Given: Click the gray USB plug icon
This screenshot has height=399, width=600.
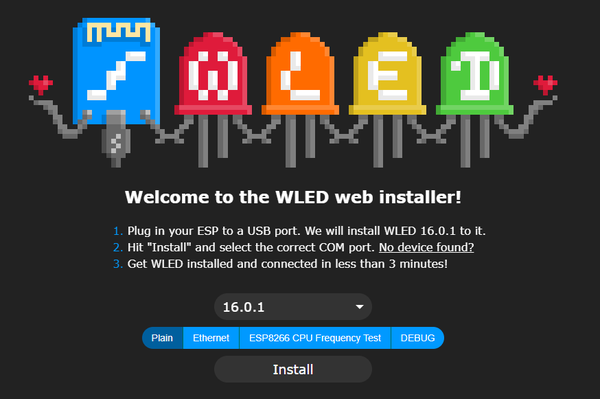Looking at the screenshot, I should 116,138.
